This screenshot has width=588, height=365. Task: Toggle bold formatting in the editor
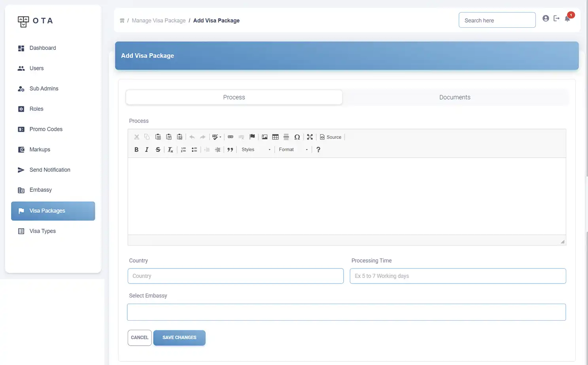(136, 149)
